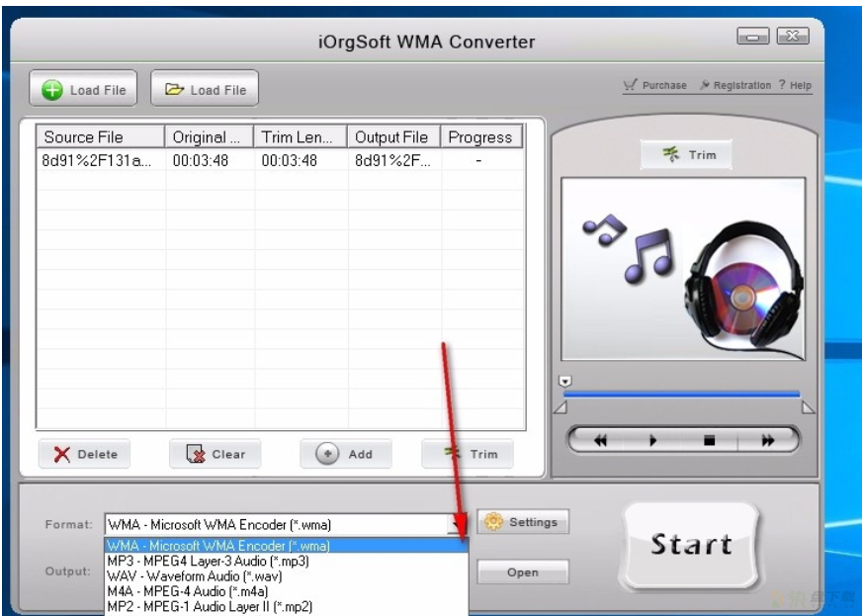The width and height of the screenshot is (863, 616).
Task: Click the left trim start marker
Action: pos(561,407)
